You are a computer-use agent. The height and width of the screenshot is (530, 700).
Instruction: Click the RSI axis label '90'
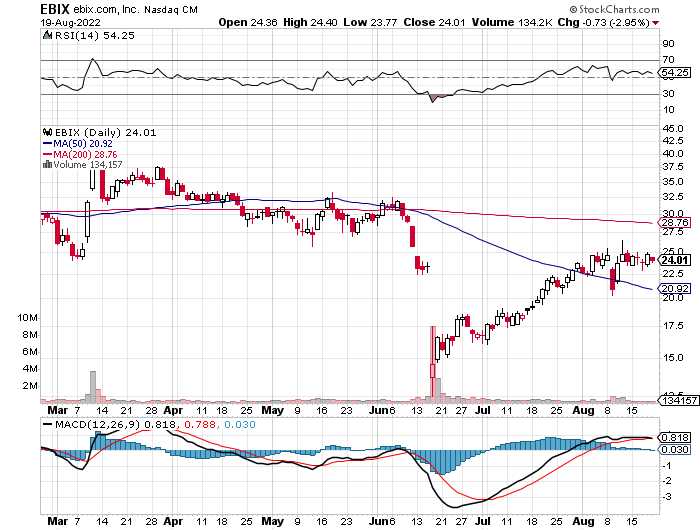668,44
